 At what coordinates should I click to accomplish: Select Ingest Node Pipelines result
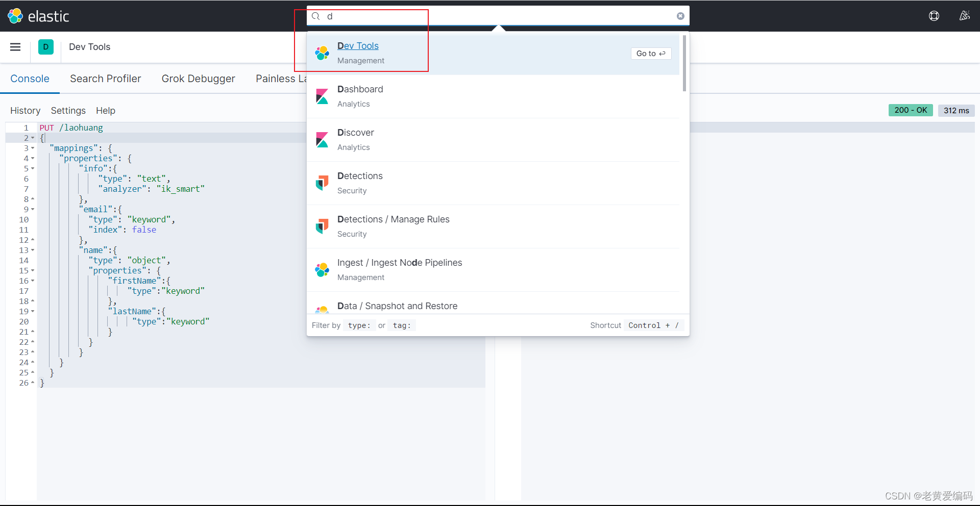click(493, 270)
